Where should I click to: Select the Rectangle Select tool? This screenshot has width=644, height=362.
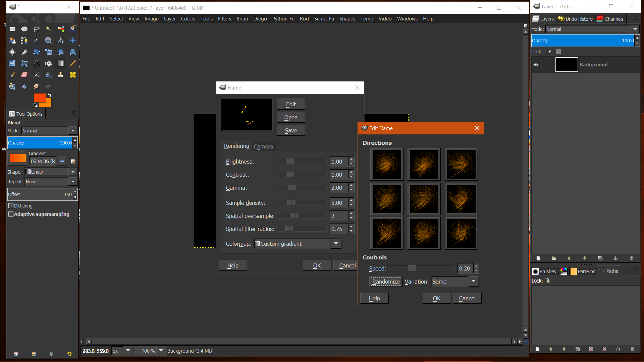pyautogui.click(x=12, y=29)
